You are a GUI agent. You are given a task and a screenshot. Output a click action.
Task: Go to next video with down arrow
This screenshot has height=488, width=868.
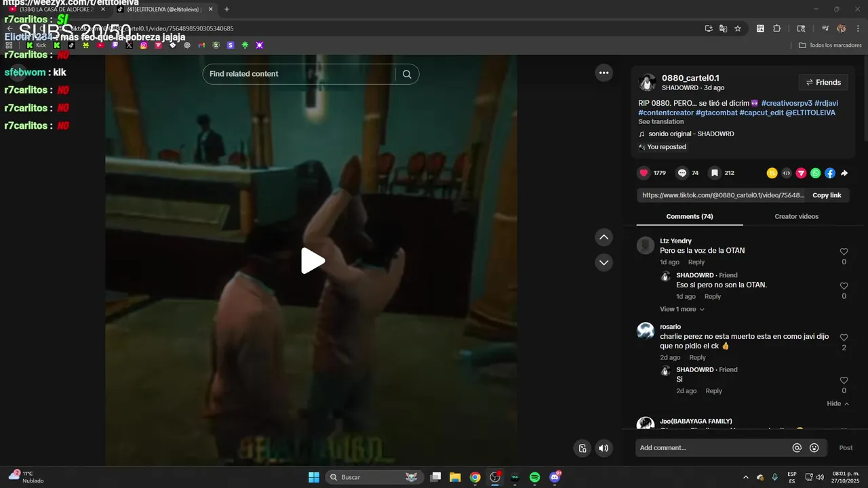coord(604,262)
